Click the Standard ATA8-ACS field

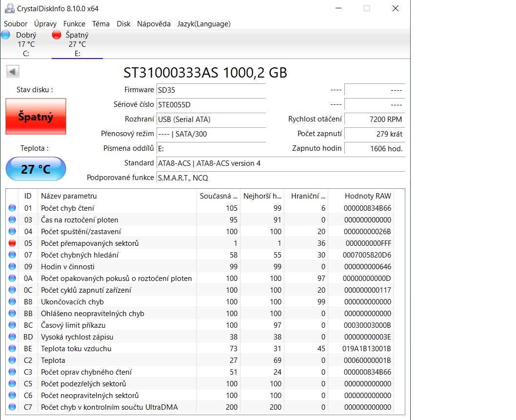tap(280, 163)
